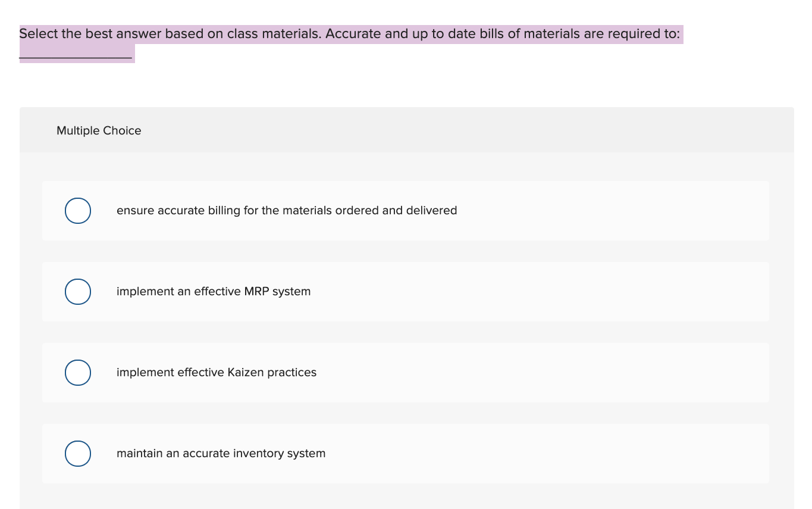Click the first answer option card

pos(406,210)
